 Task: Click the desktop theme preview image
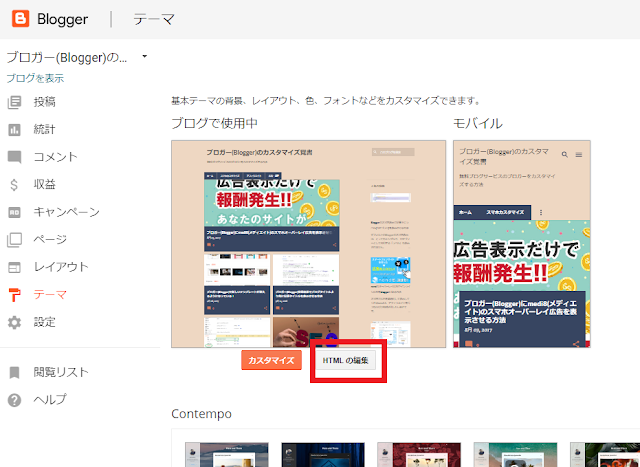click(x=309, y=244)
